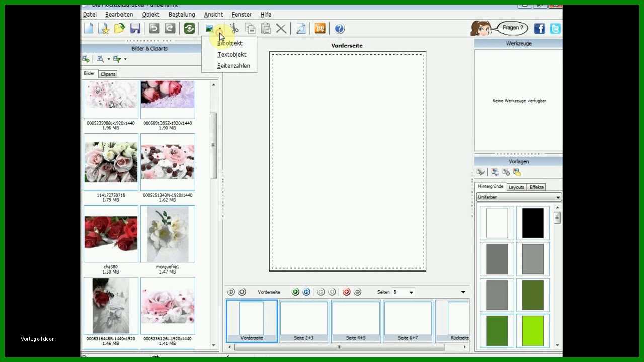This screenshot has height=362, width=644.
Task: Select the red roses image cha380
Action: click(111, 234)
